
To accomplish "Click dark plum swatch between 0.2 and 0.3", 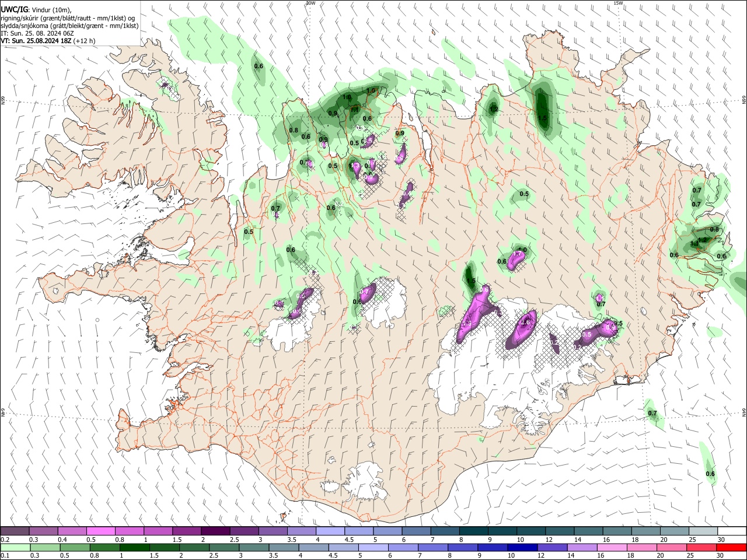I will click(15, 531).
